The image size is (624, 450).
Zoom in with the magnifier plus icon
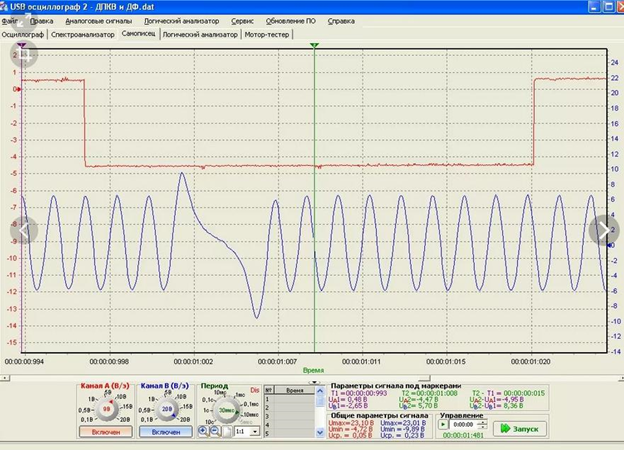(x=203, y=431)
